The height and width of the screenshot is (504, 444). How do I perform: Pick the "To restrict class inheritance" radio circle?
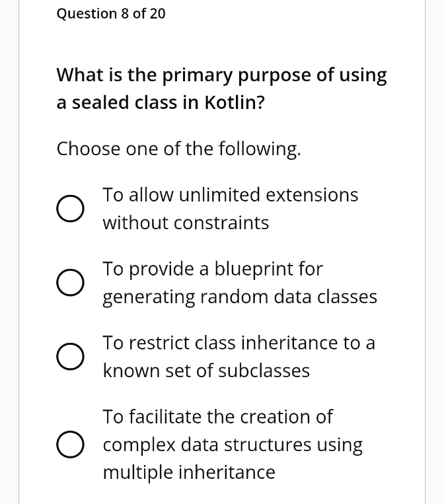click(x=71, y=356)
